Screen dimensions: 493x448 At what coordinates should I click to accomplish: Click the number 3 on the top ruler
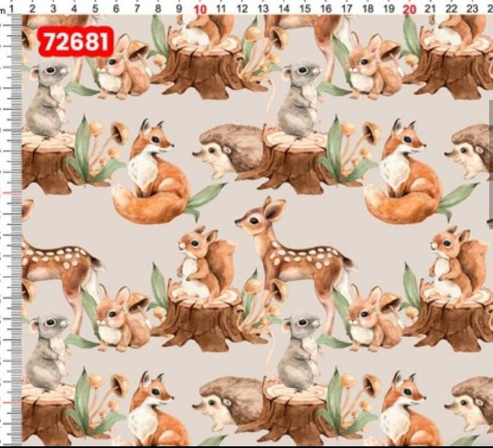tap(53, 9)
